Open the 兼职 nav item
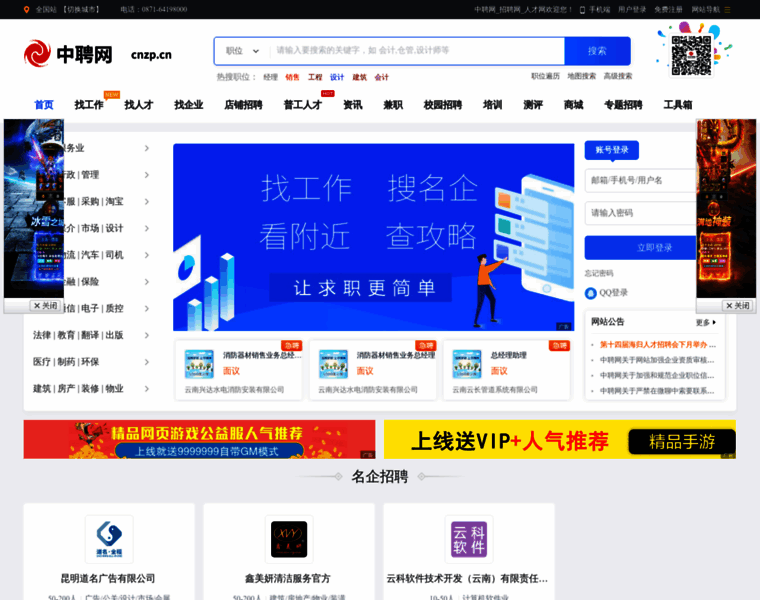 (393, 105)
